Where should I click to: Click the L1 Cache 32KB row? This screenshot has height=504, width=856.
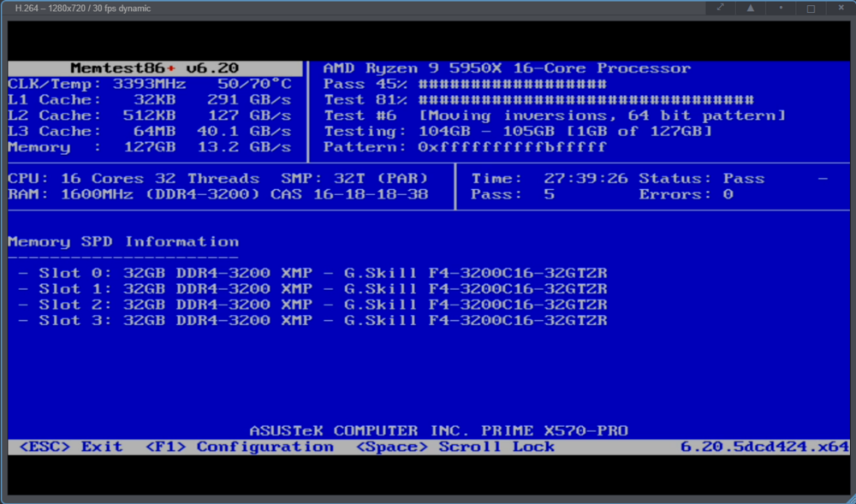pyautogui.click(x=150, y=100)
